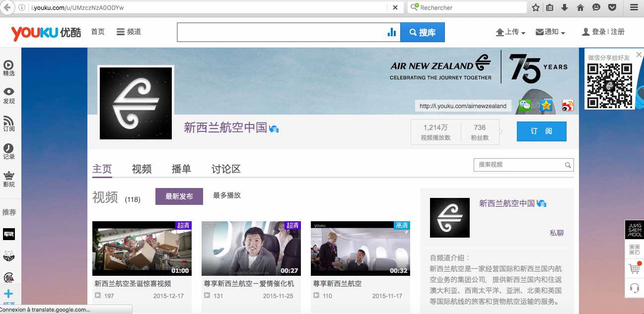Viewport: 644px width, 314px height.
Task: Expand the 通知 notifications dropdown
Action: [x=551, y=32]
